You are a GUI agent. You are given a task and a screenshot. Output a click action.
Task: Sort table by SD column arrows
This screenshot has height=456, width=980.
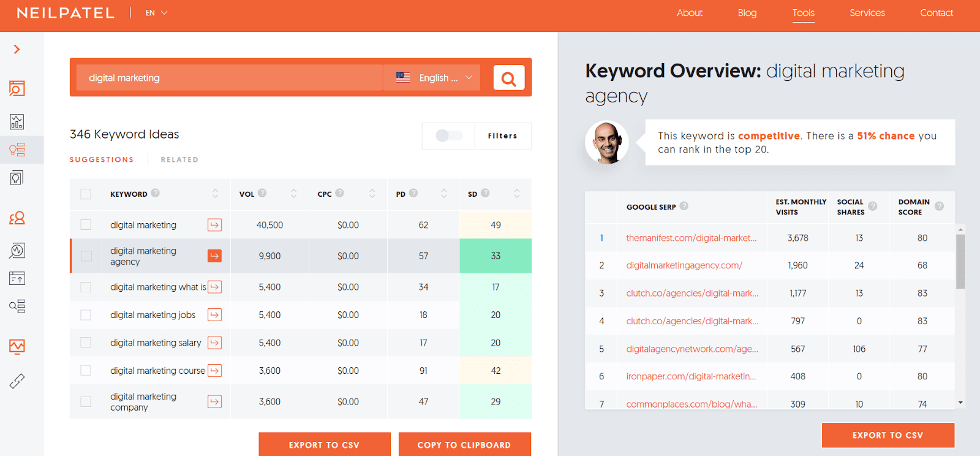516,194
